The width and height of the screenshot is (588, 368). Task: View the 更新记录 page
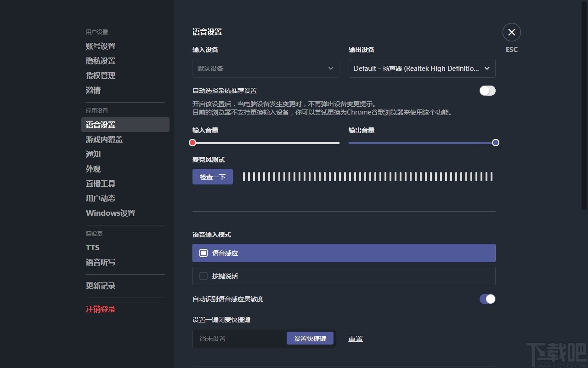[101, 286]
